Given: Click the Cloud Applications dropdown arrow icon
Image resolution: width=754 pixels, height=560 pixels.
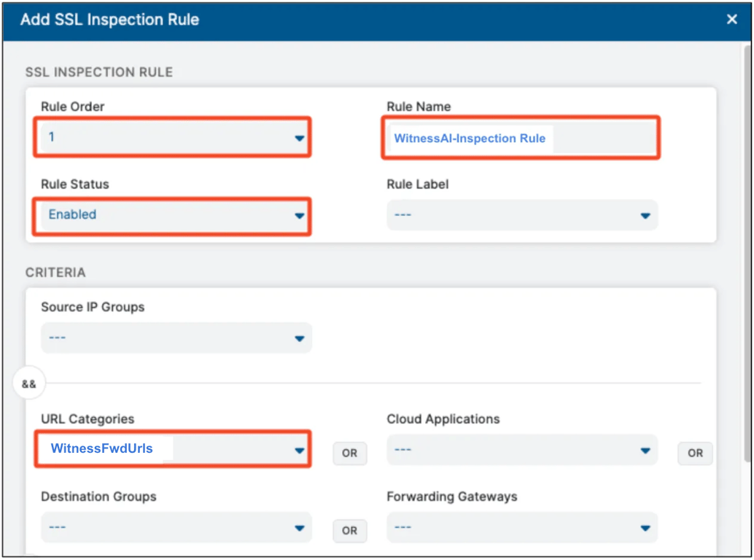Looking at the screenshot, I should pos(645,451).
